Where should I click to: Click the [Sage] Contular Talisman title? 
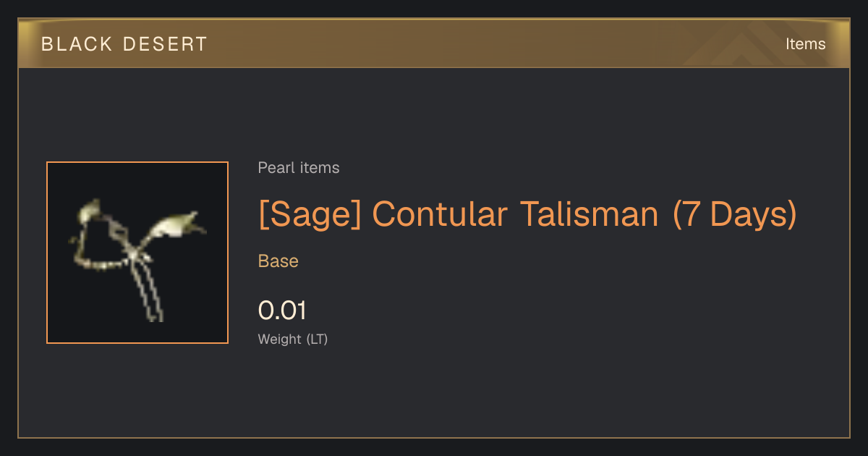click(x=527, y=214)
